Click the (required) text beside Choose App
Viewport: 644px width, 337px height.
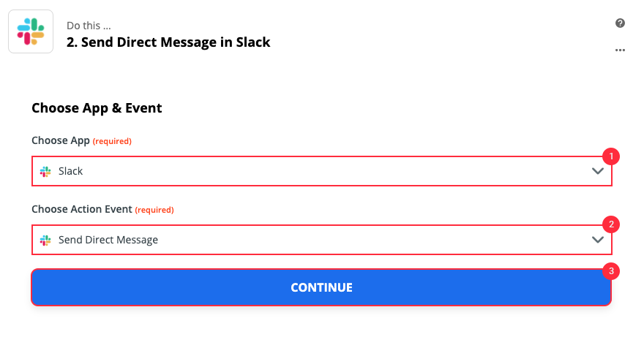tap(112, 141)
